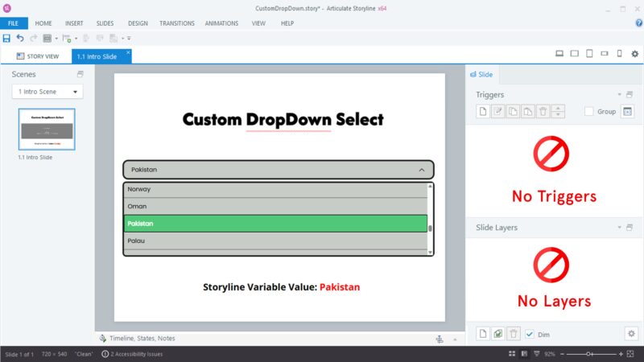Select the Slide tab in right panel
Image resolution: width=644 pixels, height=362 pixels.
point(481,74)
